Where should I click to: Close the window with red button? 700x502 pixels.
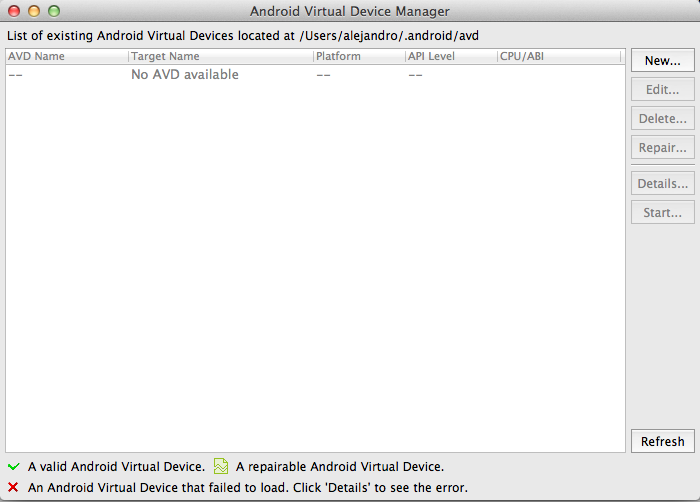(14, 11)
